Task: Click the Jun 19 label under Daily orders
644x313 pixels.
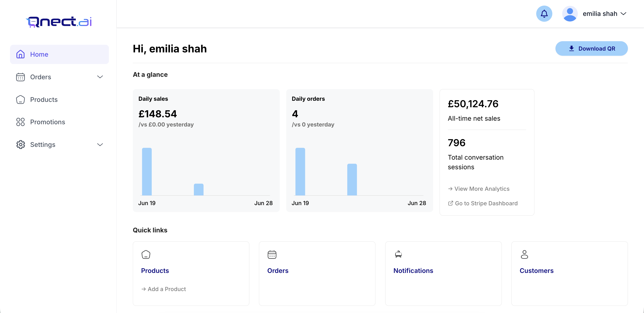Action: (x=300, y=203)
